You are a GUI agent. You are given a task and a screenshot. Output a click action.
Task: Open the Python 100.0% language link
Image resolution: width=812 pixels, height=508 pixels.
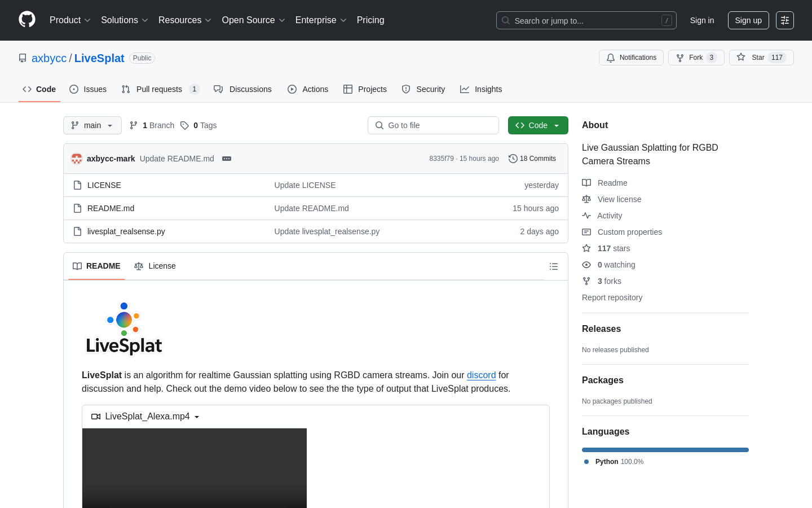click(614, 462)
